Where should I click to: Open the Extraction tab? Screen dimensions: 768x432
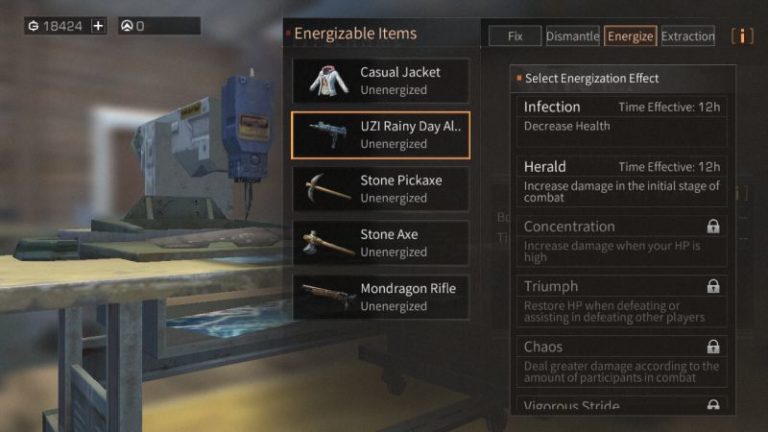pyautogui.click(x=688, y=36)
